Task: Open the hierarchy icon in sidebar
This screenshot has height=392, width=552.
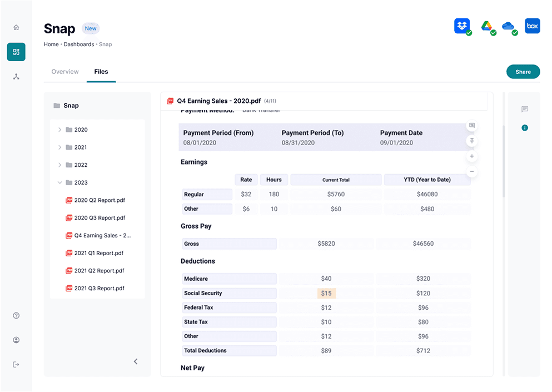Action: click(16, 76)
